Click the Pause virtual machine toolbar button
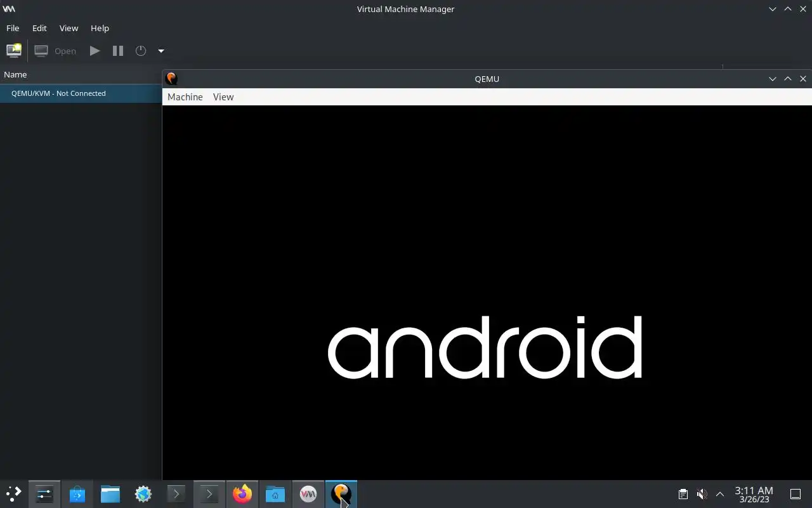 [118, 51]
